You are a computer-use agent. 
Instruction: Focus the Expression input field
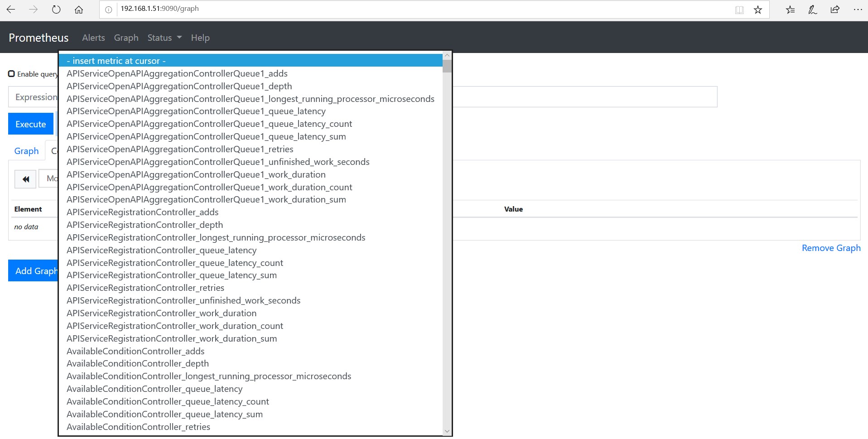click(x=362, y=97)
